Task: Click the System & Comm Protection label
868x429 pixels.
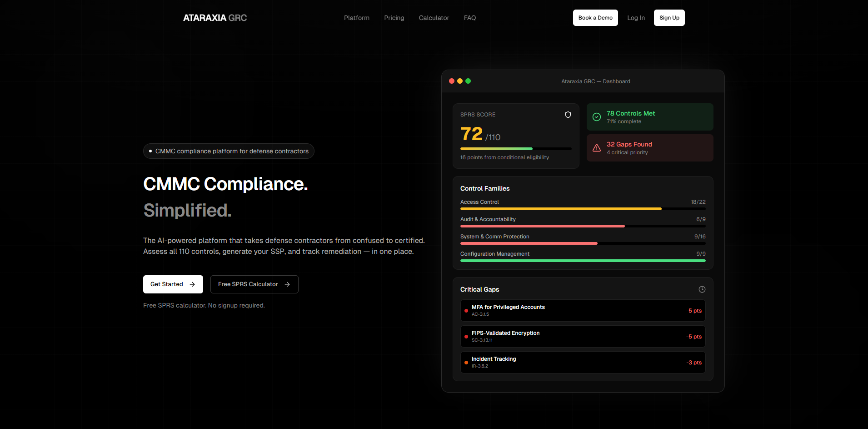Action: tap(495, 237)
